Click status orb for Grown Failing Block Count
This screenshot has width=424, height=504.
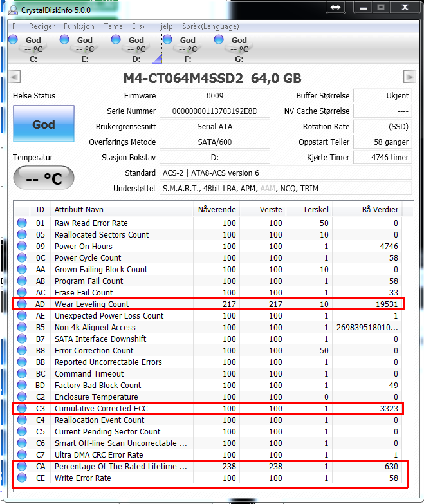(x=22, y=269)
